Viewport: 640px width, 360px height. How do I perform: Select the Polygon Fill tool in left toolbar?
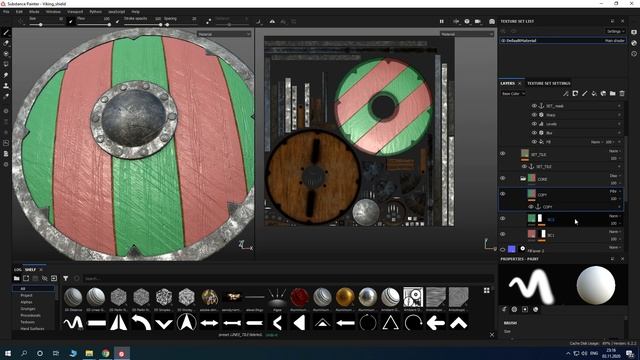click(x=6, y=64)
